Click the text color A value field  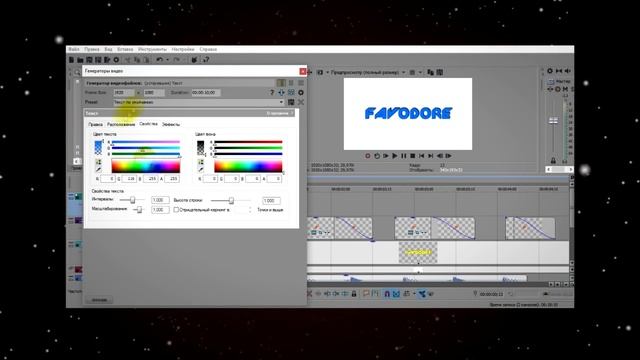(172, 179)
